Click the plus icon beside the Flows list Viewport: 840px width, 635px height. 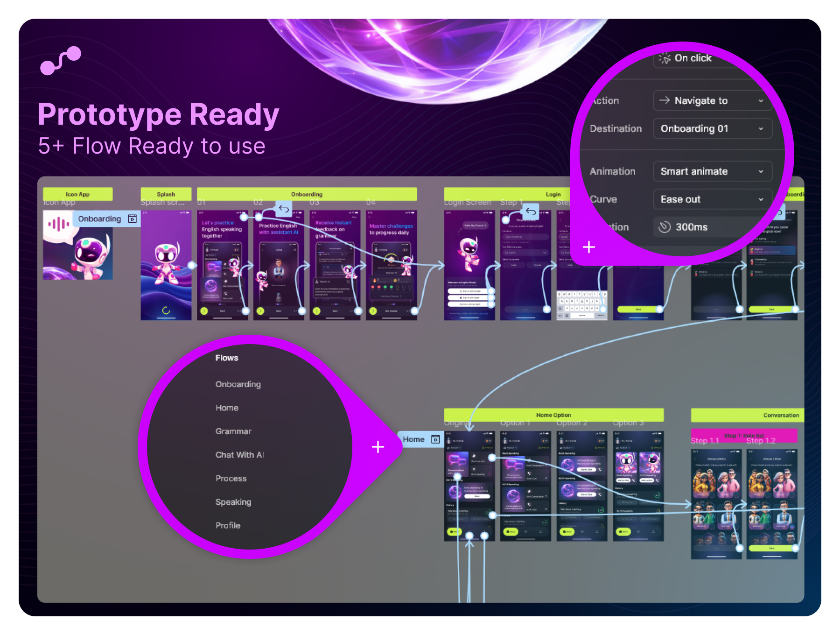point(378,447)
